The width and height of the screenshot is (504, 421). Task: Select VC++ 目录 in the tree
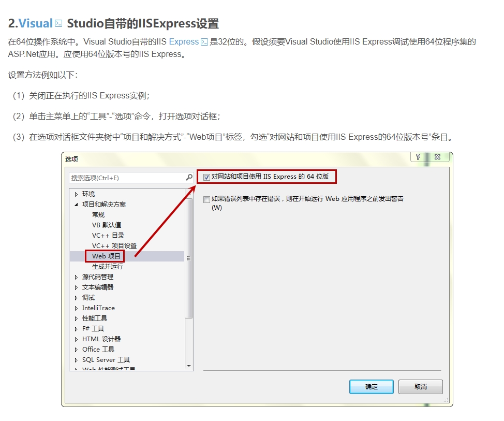click(108, 236)
